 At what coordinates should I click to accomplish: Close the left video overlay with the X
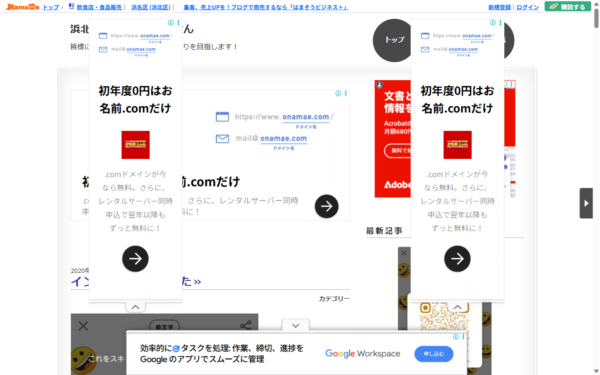click(x=83, y=326)
